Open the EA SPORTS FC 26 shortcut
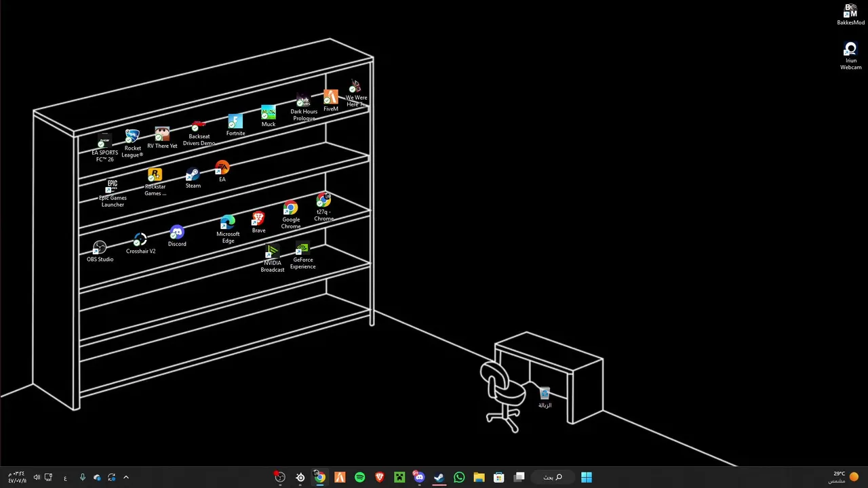This screenshot has height=488, width=868. [104, 148]
